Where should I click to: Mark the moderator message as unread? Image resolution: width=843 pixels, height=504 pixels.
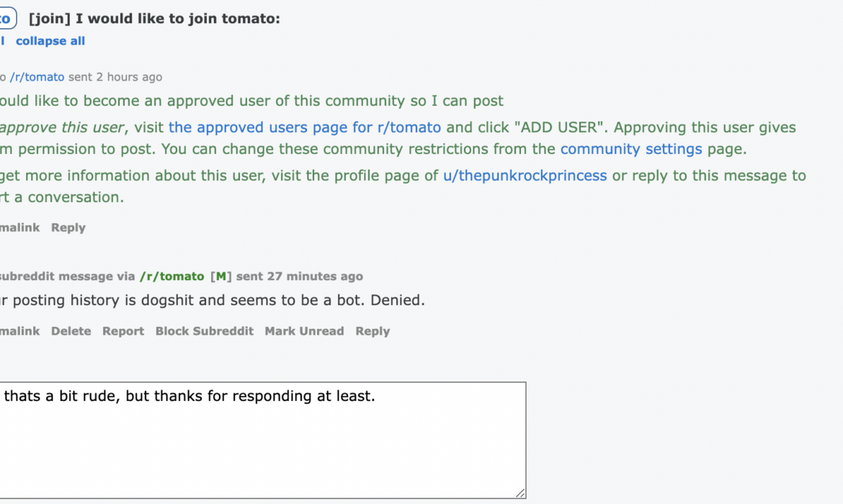pyautogui.click(x=304, y=331)
